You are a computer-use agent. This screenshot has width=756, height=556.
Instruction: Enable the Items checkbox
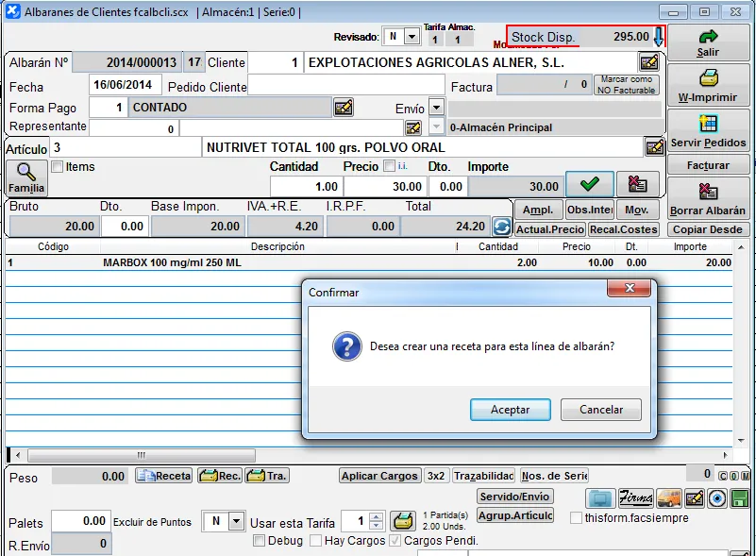(x=58, y=167)
